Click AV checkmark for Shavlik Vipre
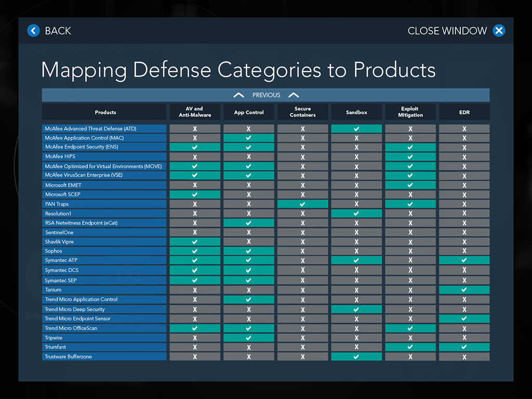The width and height of the screenshot is (532, 399). [195, 242]
